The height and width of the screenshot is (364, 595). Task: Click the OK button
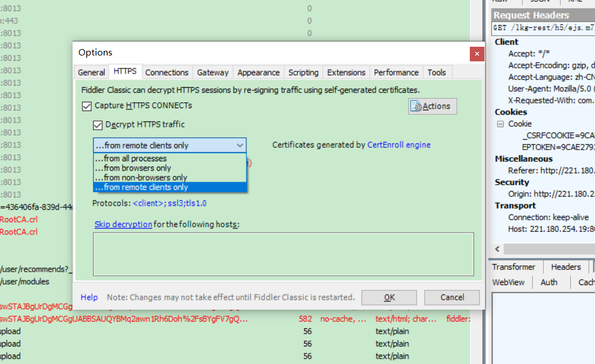[389, 297]
